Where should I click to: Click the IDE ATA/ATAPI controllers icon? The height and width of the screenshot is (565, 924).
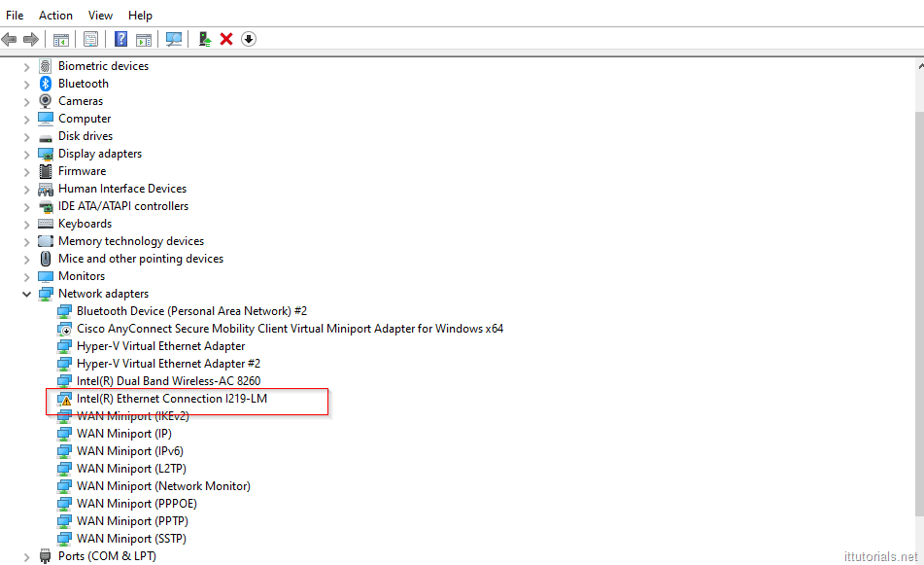click(46, 206)
